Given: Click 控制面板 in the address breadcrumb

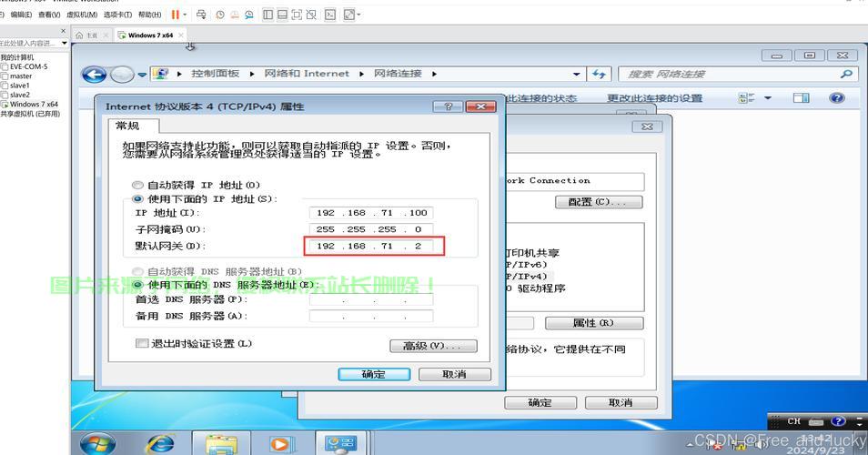Looking at the screenshot, I should click(x=215, y=74).
